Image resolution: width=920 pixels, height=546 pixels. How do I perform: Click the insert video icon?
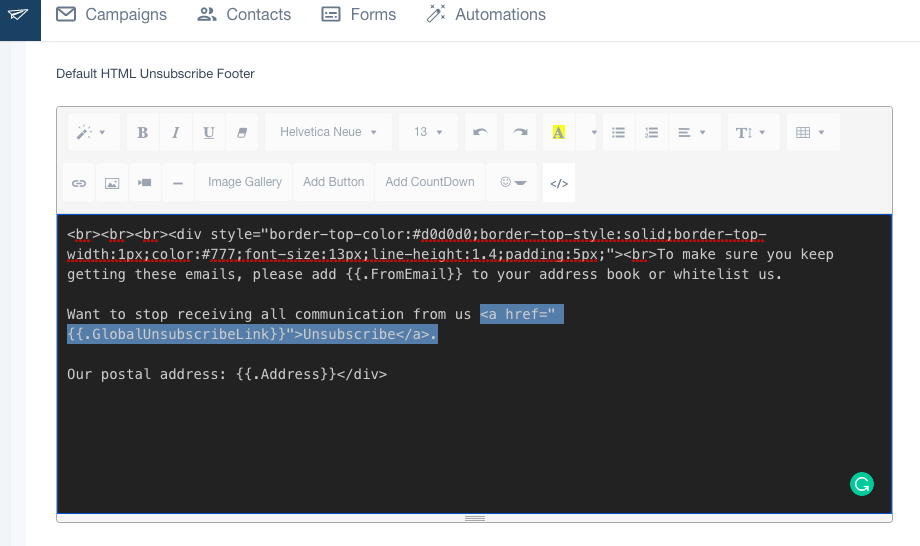145,183
